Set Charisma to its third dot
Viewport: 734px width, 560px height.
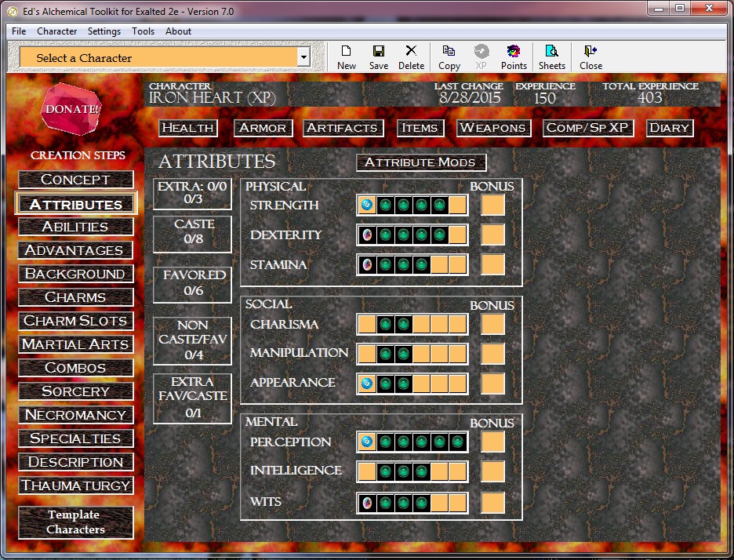coord(421,324)
